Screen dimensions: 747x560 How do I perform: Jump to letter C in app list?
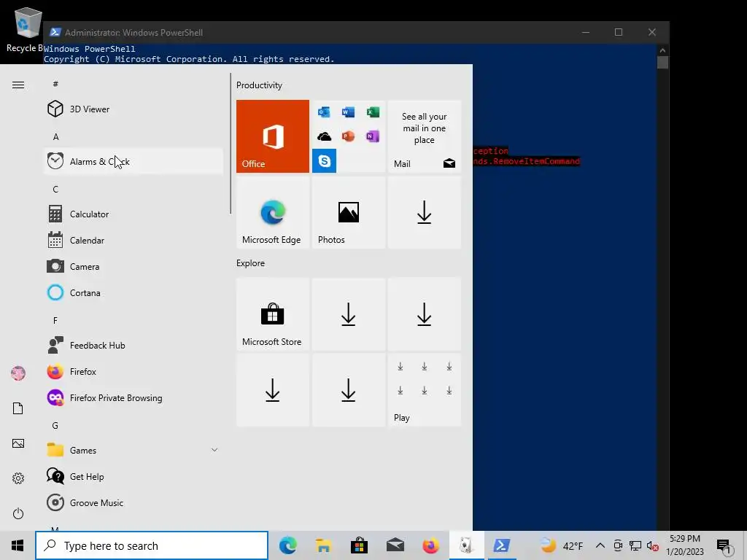(55, 189)
